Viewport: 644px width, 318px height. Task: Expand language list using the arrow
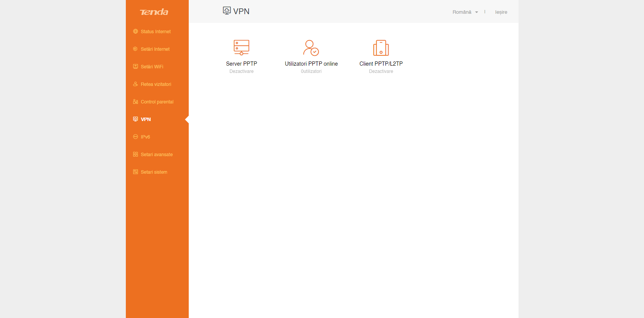click(477, 12)
